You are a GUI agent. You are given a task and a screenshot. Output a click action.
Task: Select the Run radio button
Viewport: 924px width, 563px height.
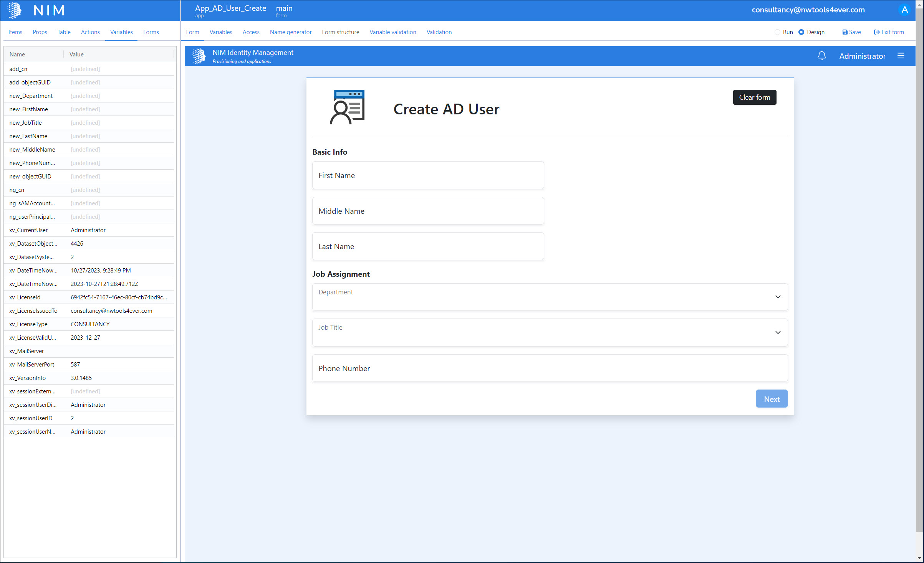coord(777,32)
